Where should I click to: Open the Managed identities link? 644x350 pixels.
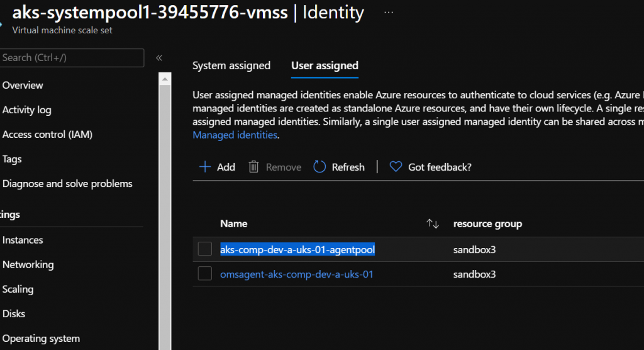coord(235,135)
